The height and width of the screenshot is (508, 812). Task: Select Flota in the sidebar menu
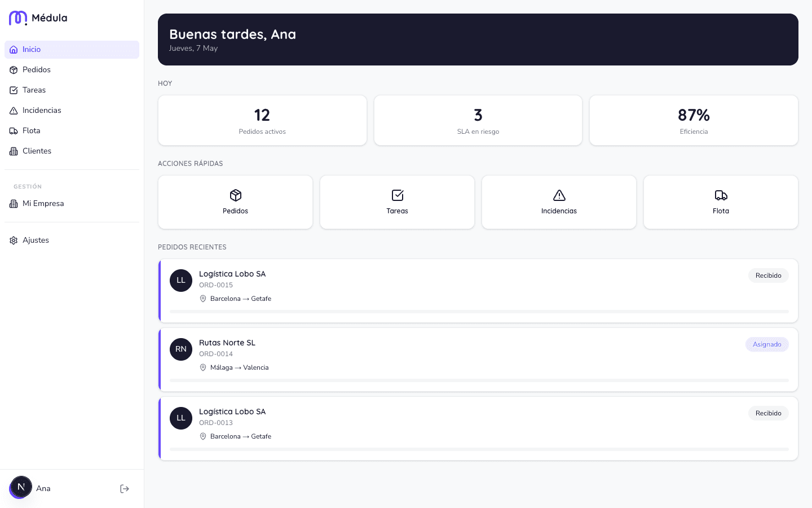click(72, 131)
